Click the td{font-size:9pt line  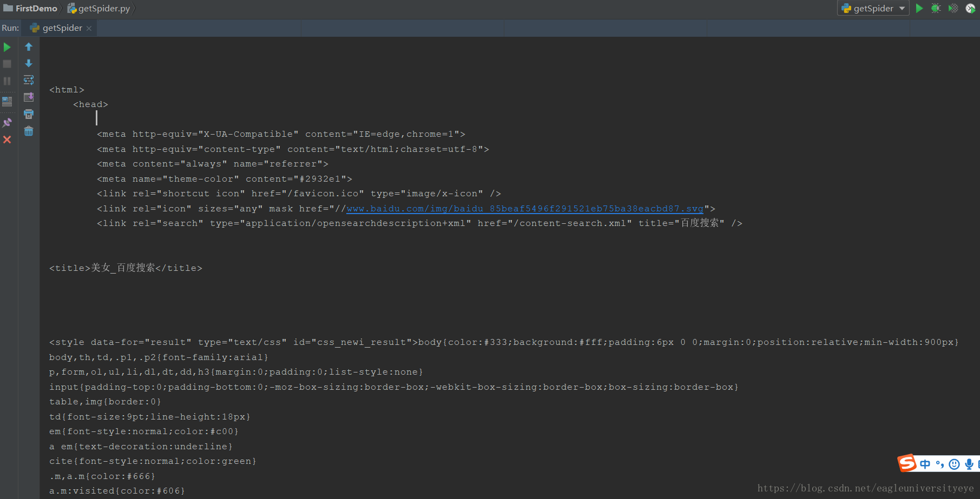[x=150, y=417]
